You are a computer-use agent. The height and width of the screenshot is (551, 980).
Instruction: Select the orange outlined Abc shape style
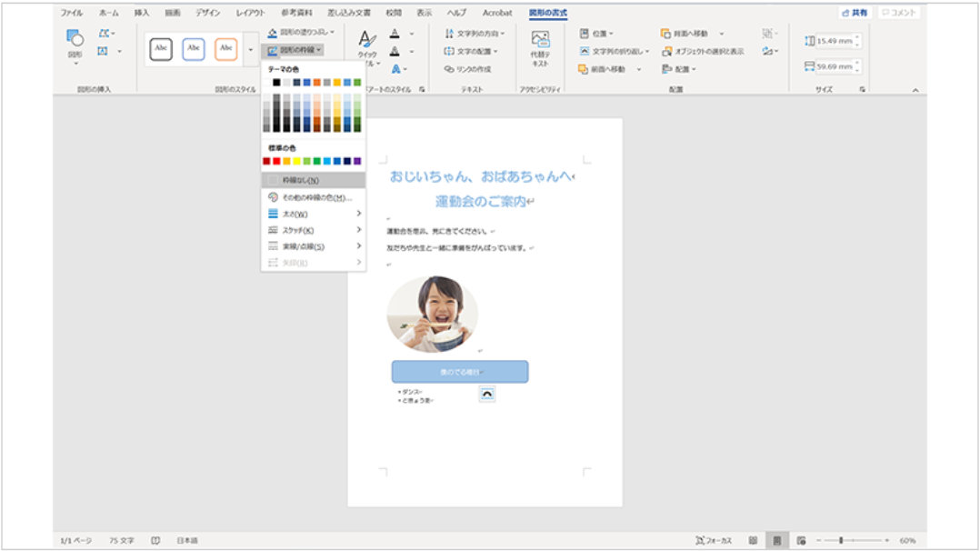(x=225, y=49)
